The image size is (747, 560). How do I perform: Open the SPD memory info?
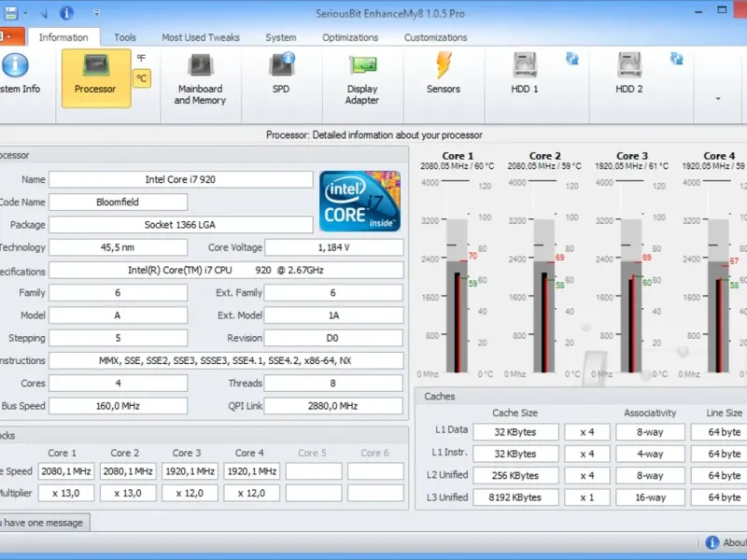point(281,75)
